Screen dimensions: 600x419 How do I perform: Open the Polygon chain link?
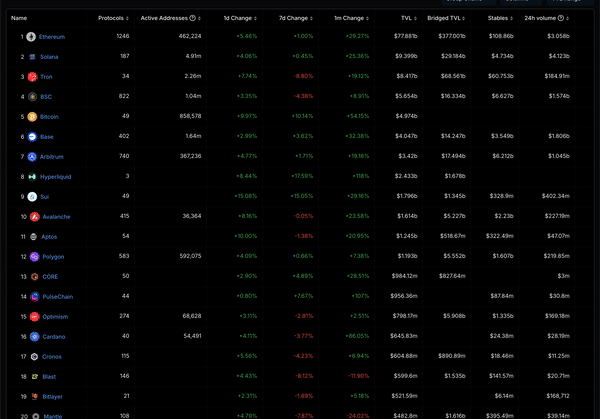pos(53,257)
